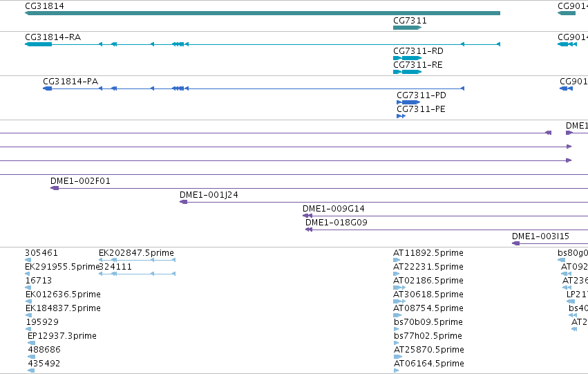Click the CG7311-RE transcript label

point(418,65)
